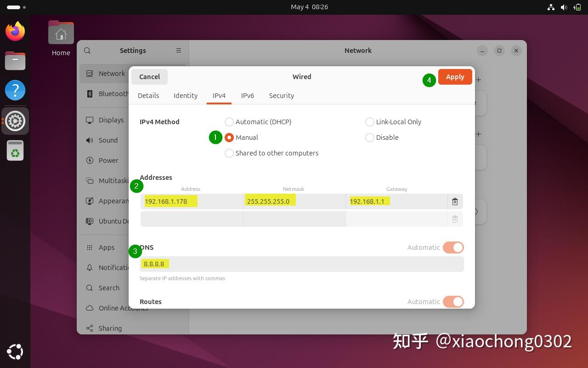
Task: Select Network in the Settings sidebar
Action: click(112, 73)
